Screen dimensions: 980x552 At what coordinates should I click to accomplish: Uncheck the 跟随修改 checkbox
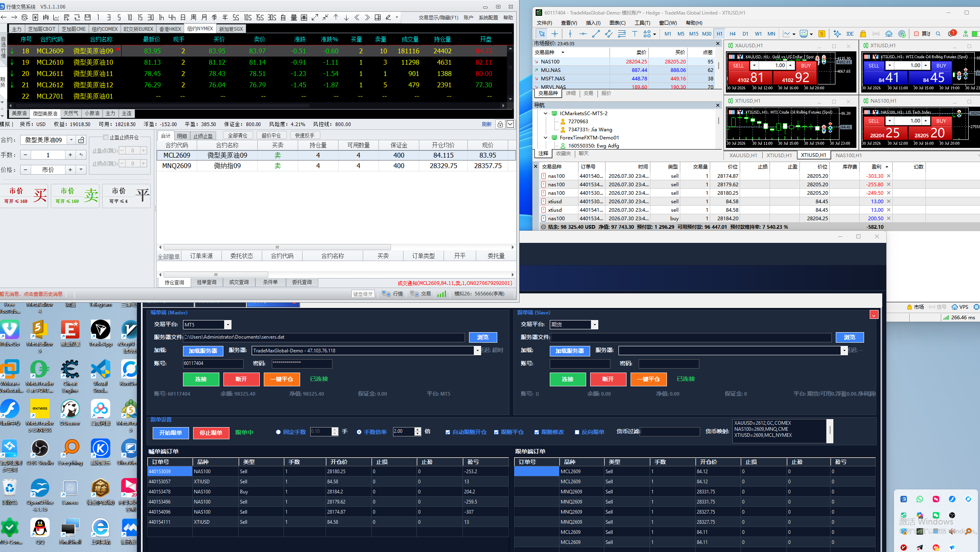[x=536, y=432]
